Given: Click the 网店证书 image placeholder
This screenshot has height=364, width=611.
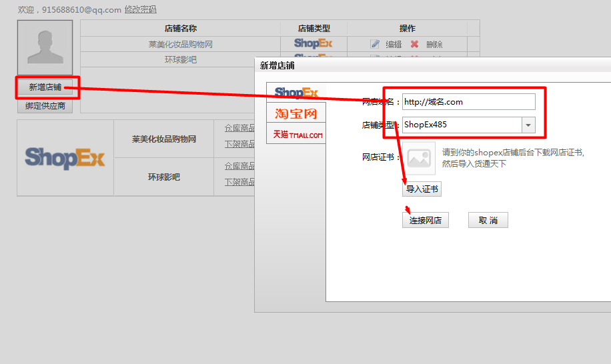Looking at the screenshot, I should (419, 158).
